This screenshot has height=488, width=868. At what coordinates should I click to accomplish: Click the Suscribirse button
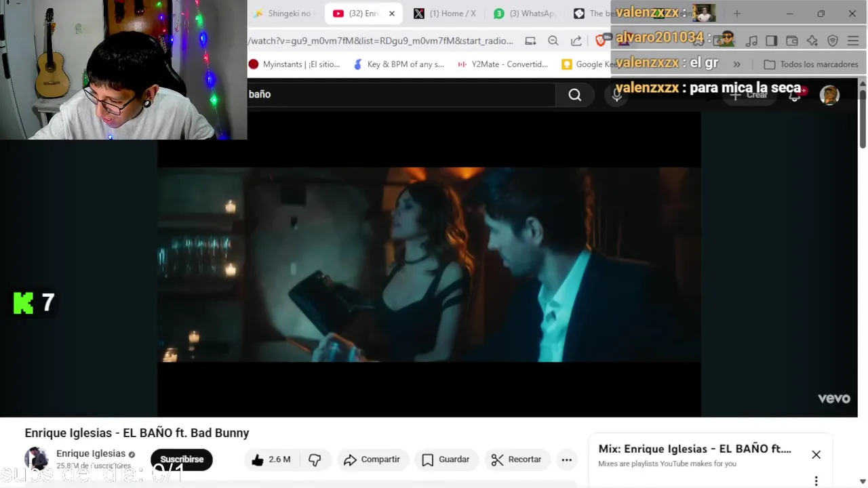coord(182,460)
